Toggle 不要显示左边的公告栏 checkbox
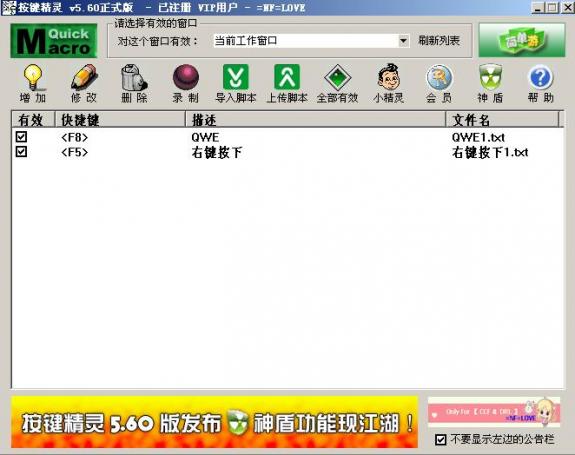The width and height of the screenshot is (575, 455). (441, 439)
